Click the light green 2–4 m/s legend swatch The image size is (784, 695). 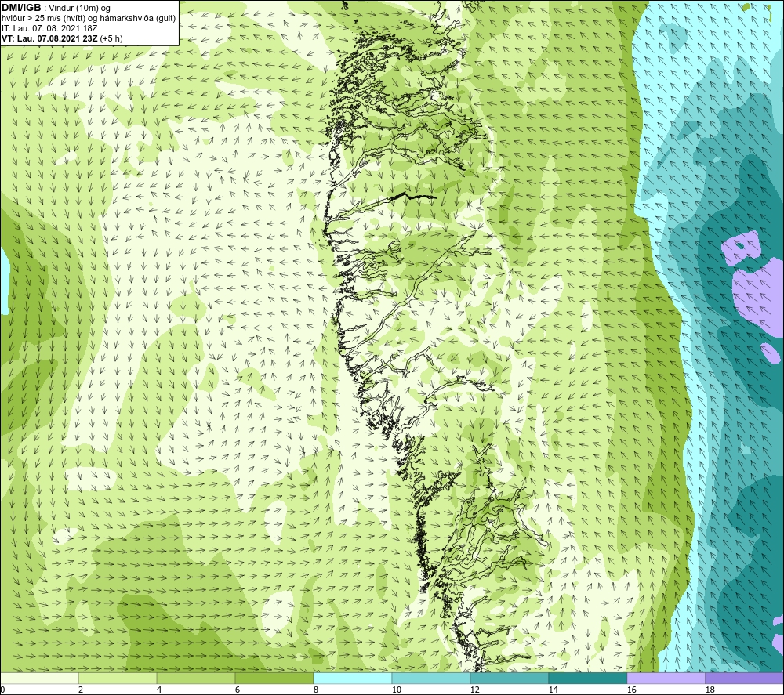click(118, 678)
